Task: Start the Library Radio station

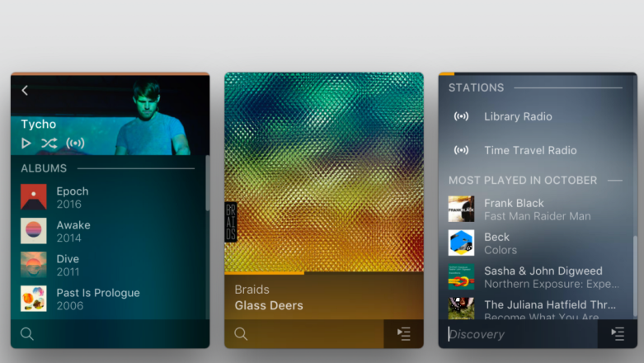Action: coord(518,116)
